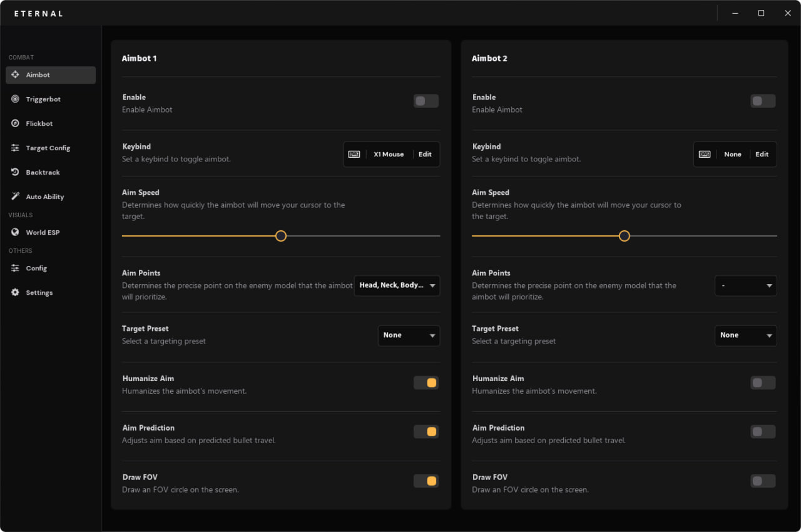The width and height of the screenshot is (801, 532).
Task: Click the Backtrack history icon
Action: point(15,172)
